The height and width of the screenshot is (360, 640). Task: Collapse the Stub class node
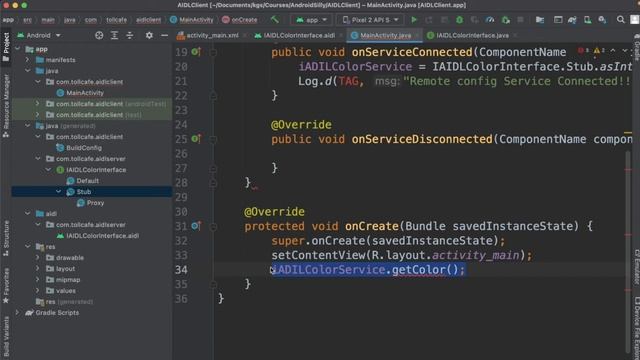pos(58,191)
